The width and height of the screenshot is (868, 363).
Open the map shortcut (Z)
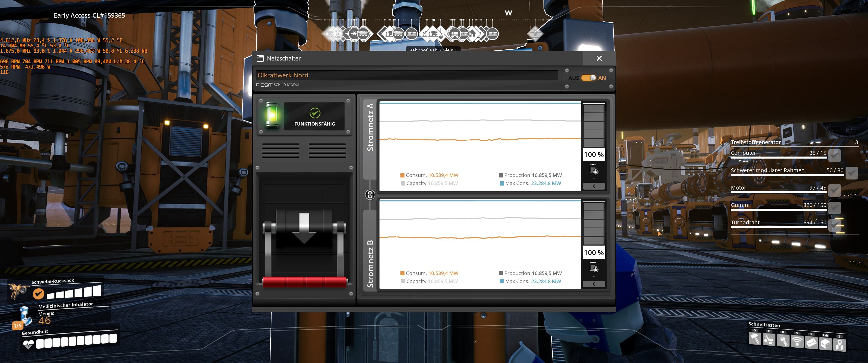(x=839, y=345)
